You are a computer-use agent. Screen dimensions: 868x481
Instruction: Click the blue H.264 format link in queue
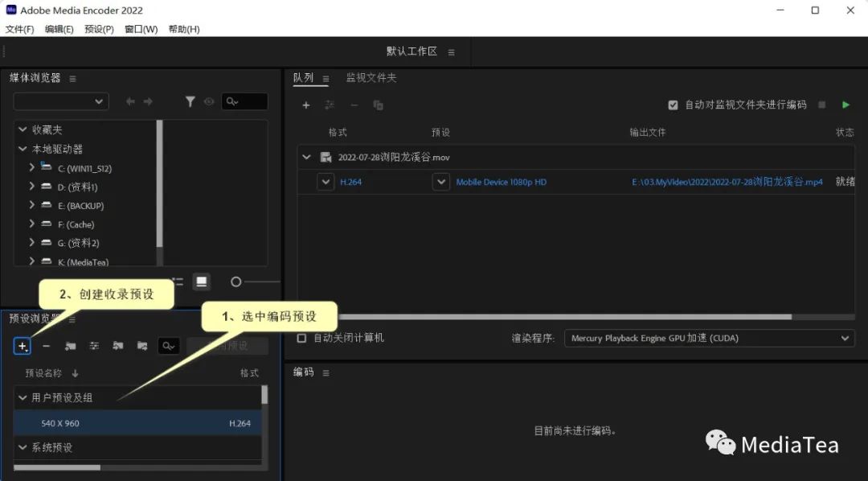[x=351, y=182]
